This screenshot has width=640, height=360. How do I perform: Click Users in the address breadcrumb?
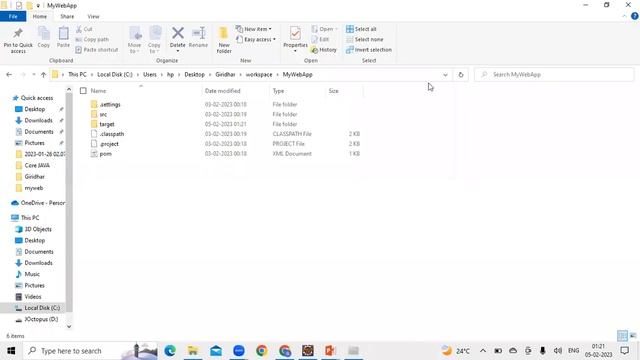coord(150,75)
